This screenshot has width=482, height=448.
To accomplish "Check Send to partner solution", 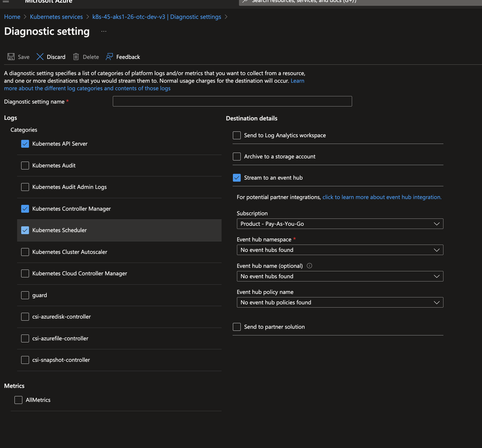I will (237, 327).
